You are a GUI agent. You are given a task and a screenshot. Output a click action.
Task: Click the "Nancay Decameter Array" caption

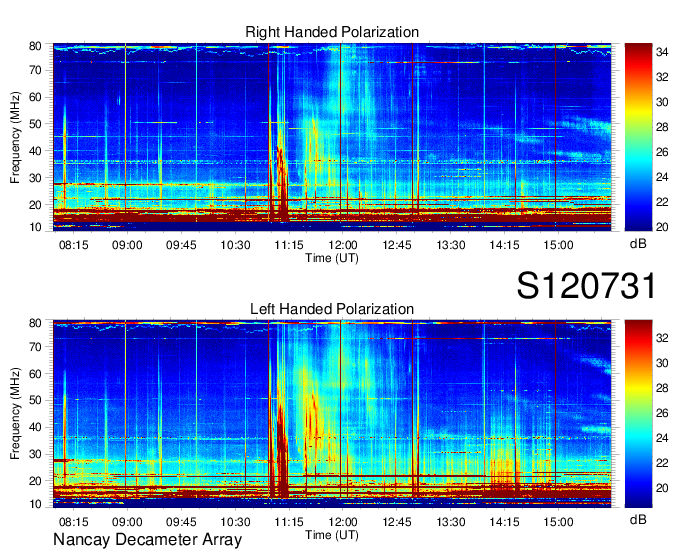click(x=147, y=539)
